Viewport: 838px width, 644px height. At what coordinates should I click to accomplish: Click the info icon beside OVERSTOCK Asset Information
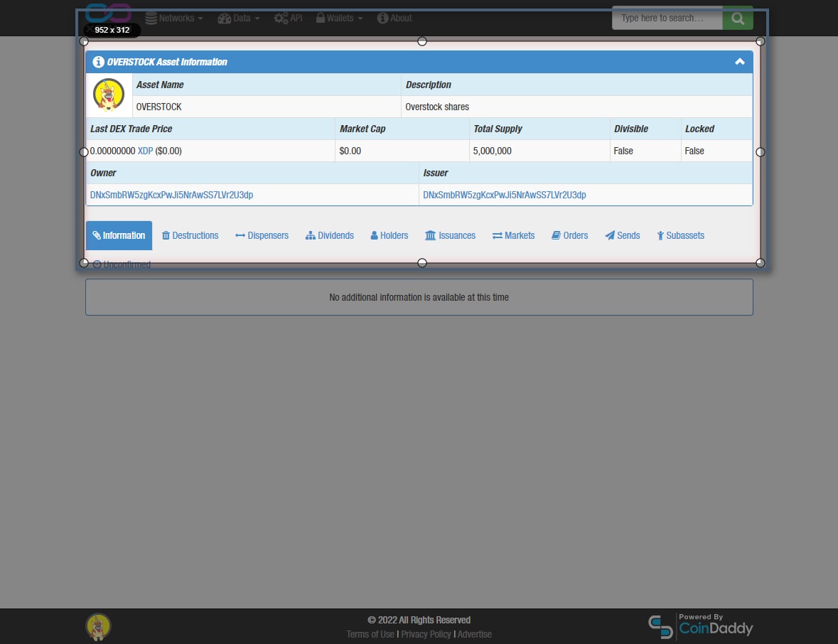click(x=98, y=62)
